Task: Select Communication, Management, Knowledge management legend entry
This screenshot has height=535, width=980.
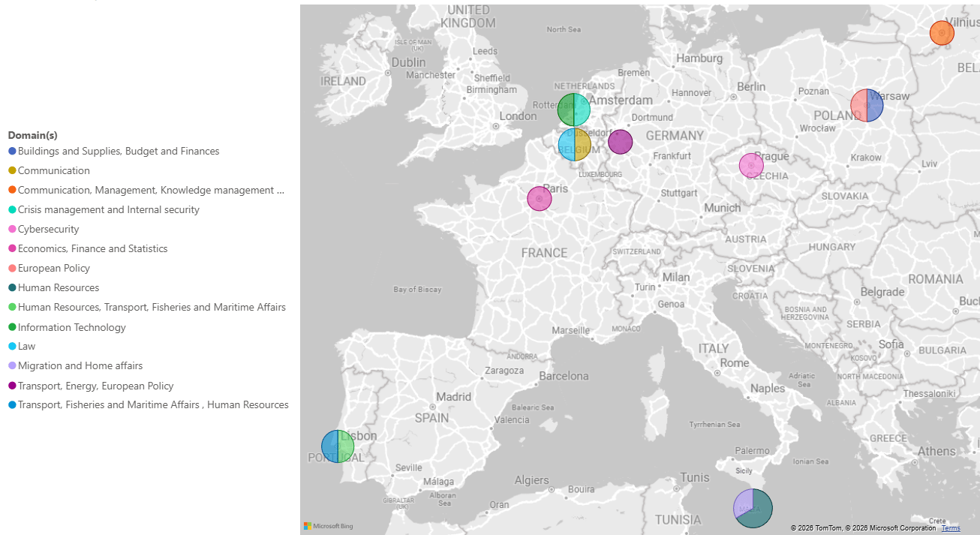Action: (147, 190)
